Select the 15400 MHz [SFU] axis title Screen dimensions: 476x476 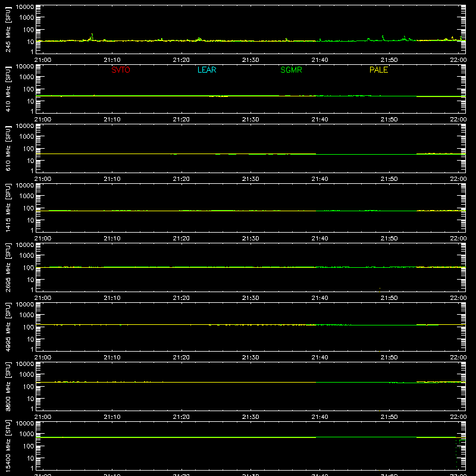tap(8, 446)
